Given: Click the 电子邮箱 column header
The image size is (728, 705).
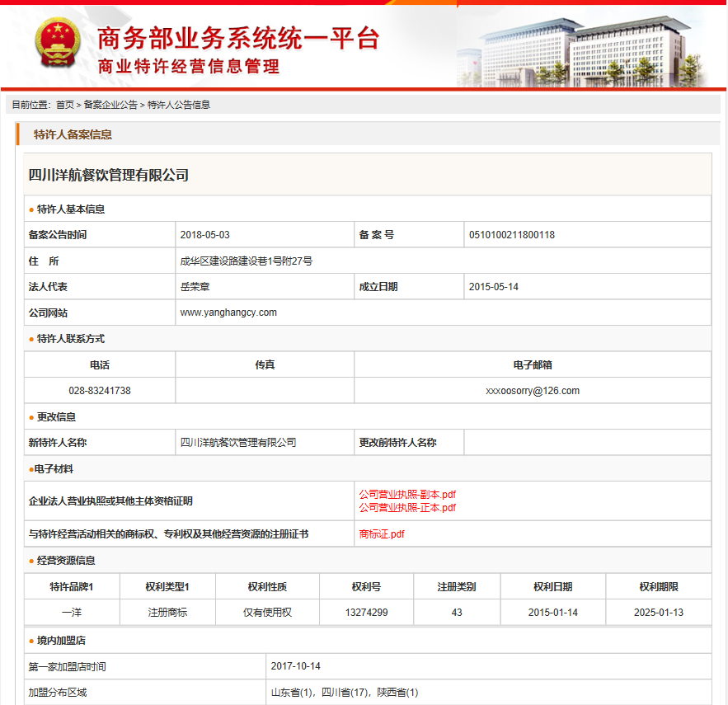Looking at the screenshot, I should point(533,364).
